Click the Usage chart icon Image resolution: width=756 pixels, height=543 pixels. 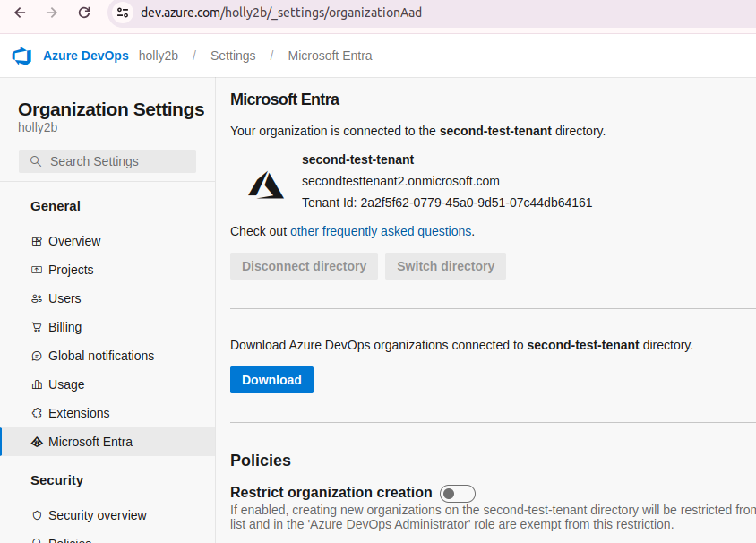click(x=37, y=384)
